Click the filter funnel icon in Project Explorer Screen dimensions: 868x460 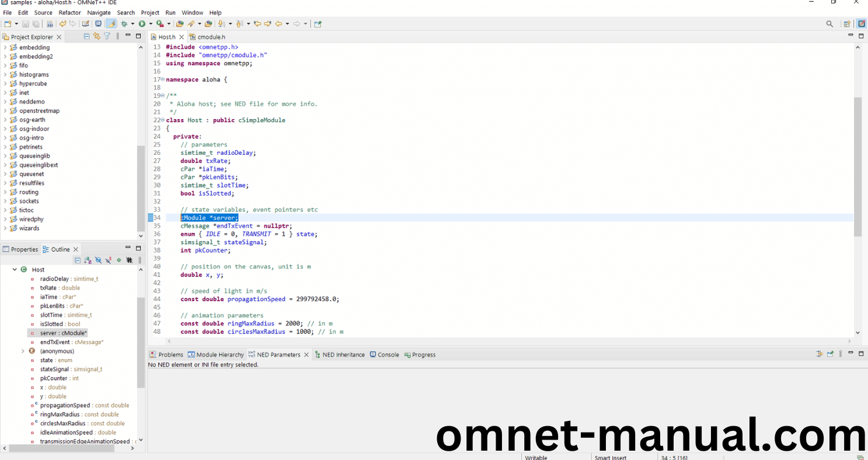pos(107,36)
